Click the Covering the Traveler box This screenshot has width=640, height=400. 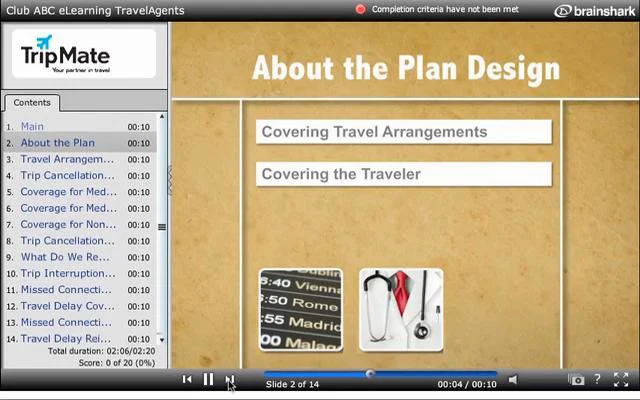(x=404, y=174)
